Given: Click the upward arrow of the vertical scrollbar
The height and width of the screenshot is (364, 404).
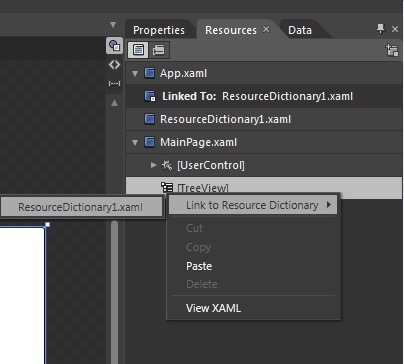Looking at the screenshot, I should click(114, 103).
